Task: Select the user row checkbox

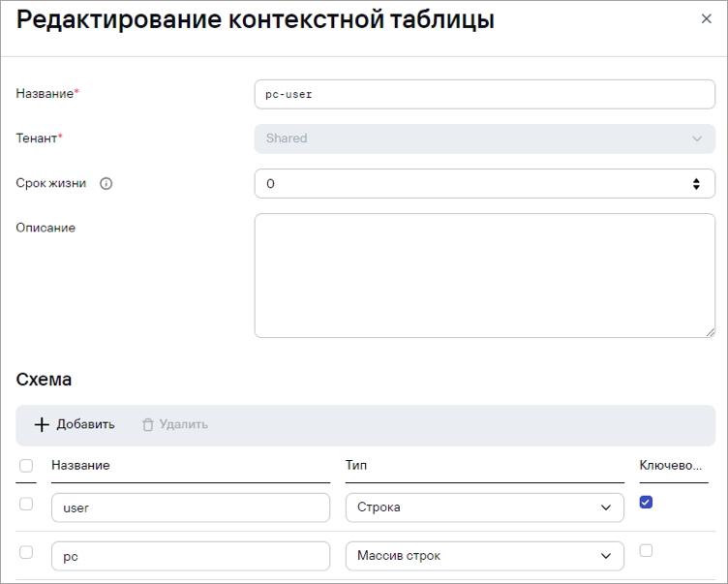Action: (x=26, y=504)
